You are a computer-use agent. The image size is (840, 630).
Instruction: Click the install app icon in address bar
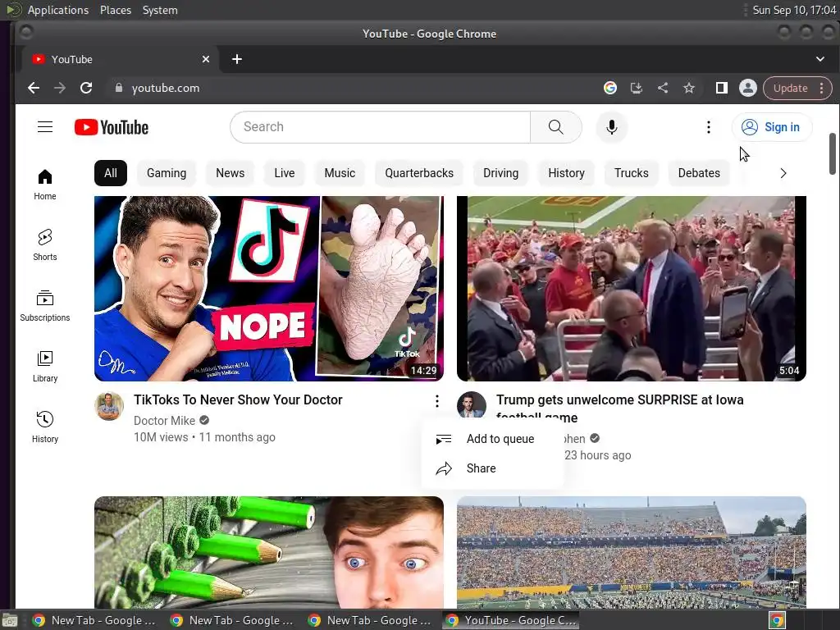637,88
